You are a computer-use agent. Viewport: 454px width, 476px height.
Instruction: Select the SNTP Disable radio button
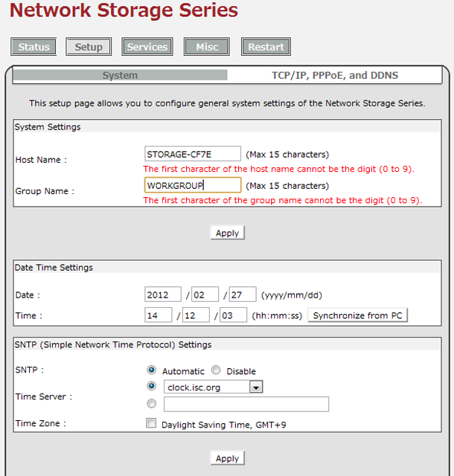[216, 370]
